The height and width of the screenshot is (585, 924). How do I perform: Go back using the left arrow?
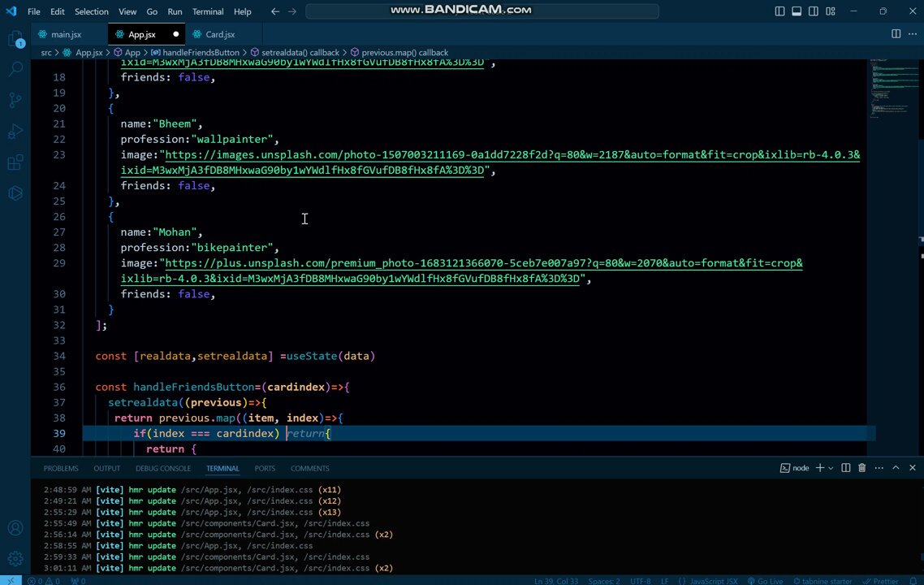[x=274, y=11]
